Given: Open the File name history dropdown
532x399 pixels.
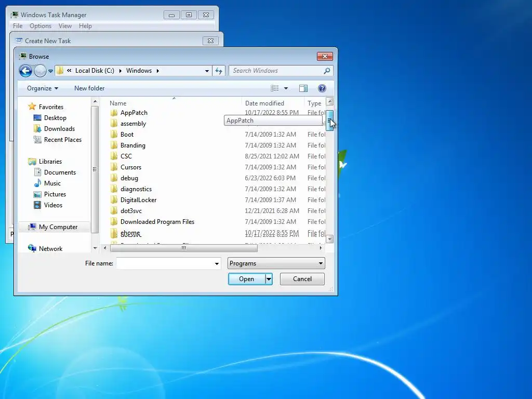Looking at the screenshot, I should [217, 263].
